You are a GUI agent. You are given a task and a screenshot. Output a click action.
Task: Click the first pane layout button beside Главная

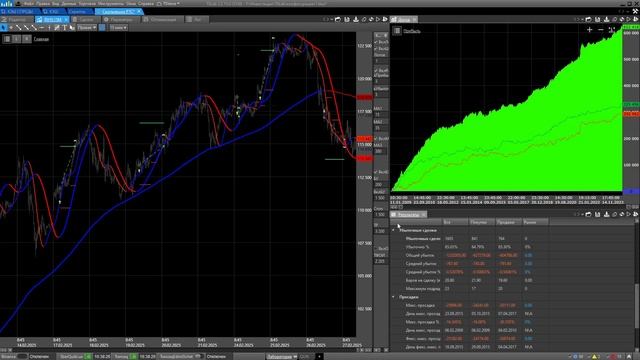(7, 39)
